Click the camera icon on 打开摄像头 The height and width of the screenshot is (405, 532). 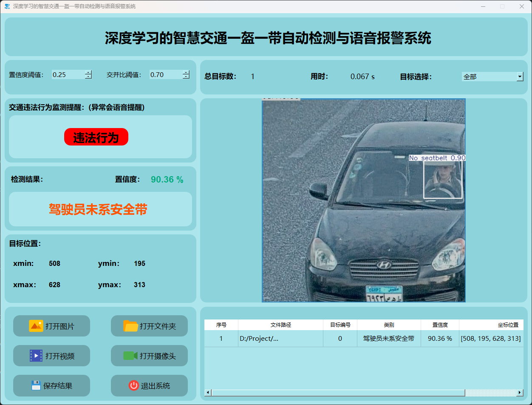click(130, 356)
